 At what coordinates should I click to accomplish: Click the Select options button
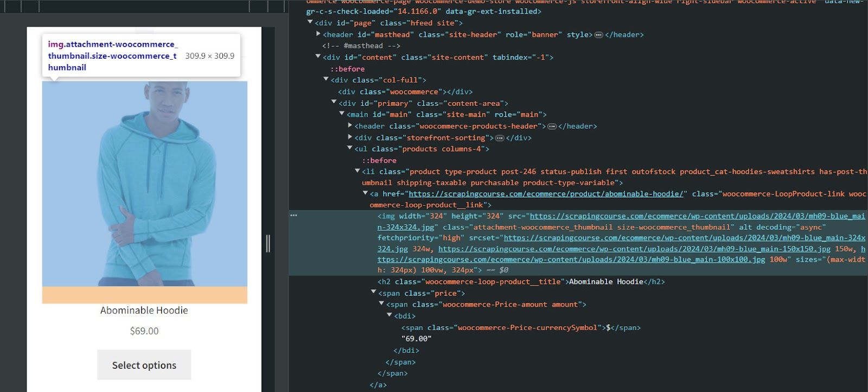144,365
